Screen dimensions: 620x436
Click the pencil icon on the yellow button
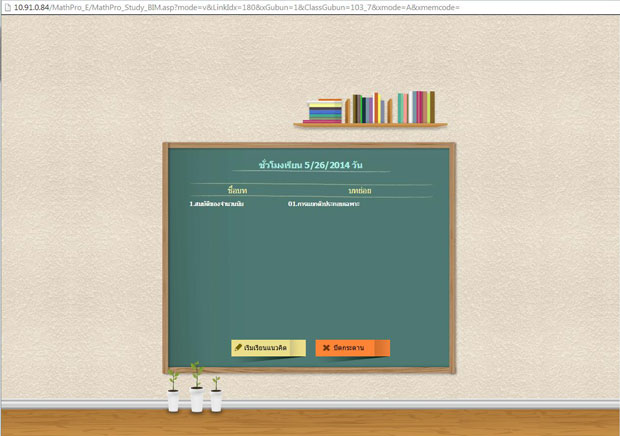238,348
